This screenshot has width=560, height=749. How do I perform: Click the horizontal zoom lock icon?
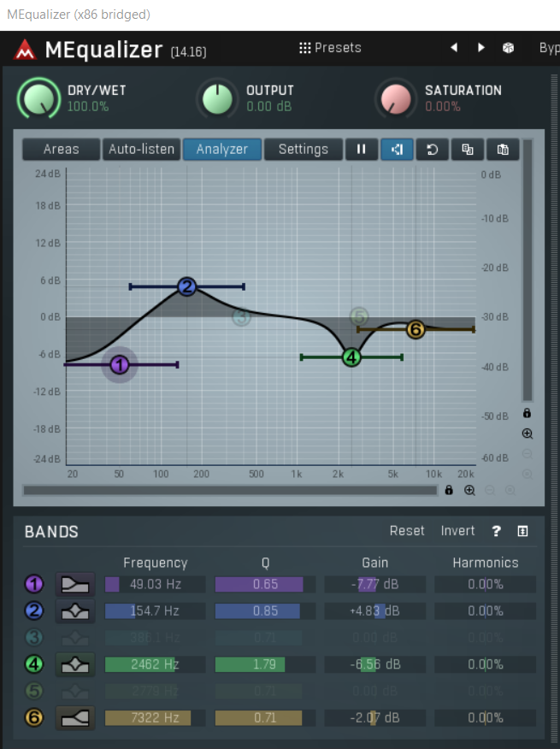pos(449,490)
